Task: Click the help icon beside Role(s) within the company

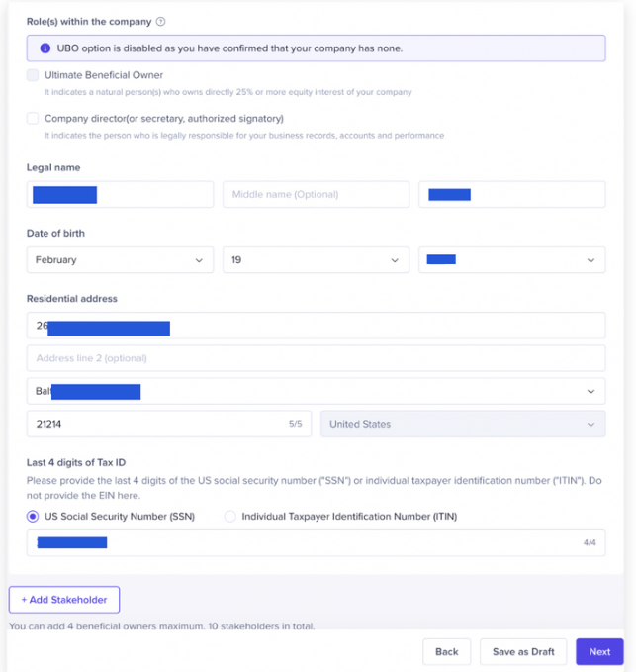Action: click(160, 22)
